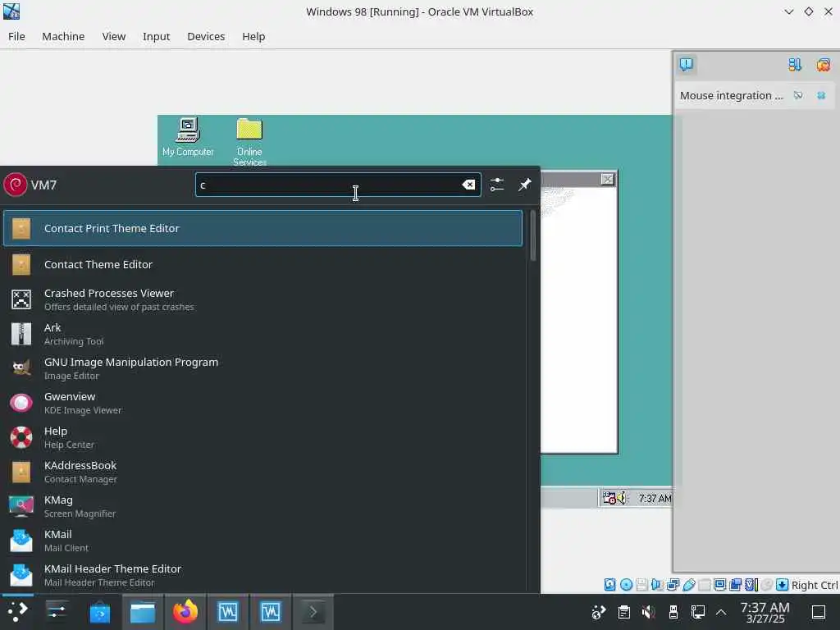Expand the Mouse integration notification text
The height and width of the screenshot is (630, 840).
pos(731,95)
